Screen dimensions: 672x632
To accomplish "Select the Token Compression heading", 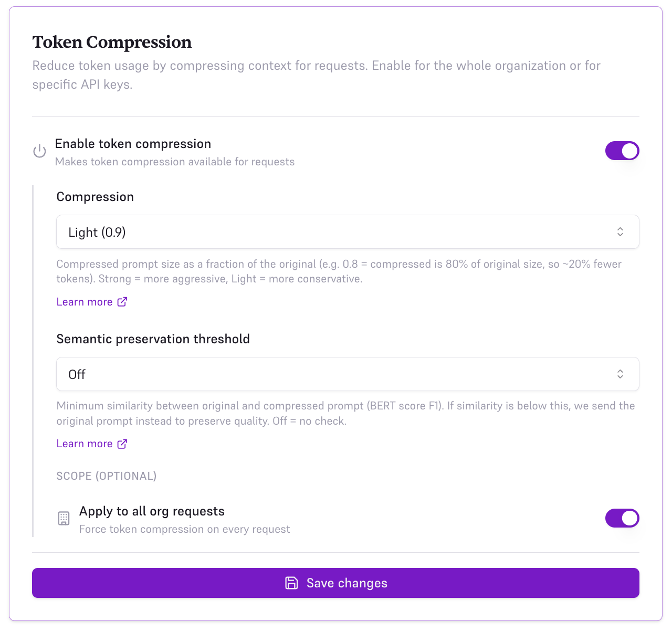I will click(x=112, y=42).
